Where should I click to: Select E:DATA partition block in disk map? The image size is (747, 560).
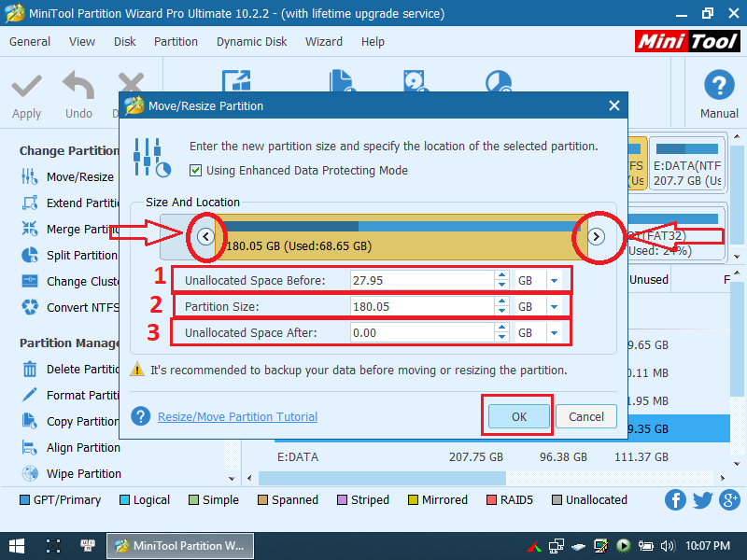[x=687, y=163]
